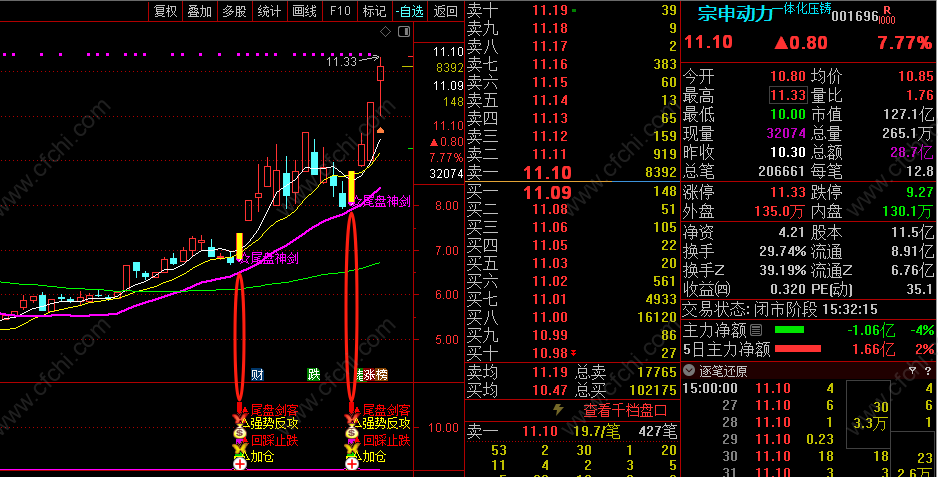Click the 总额 value 28.7亿
The width and height of the screenshot is (938, 477).
pos(912,152)
